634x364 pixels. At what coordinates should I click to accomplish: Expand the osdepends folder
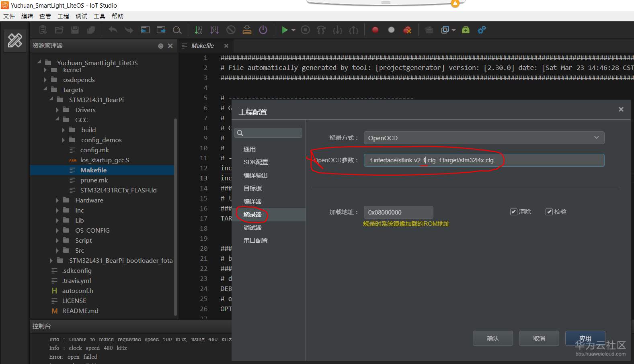click(45, 80)
